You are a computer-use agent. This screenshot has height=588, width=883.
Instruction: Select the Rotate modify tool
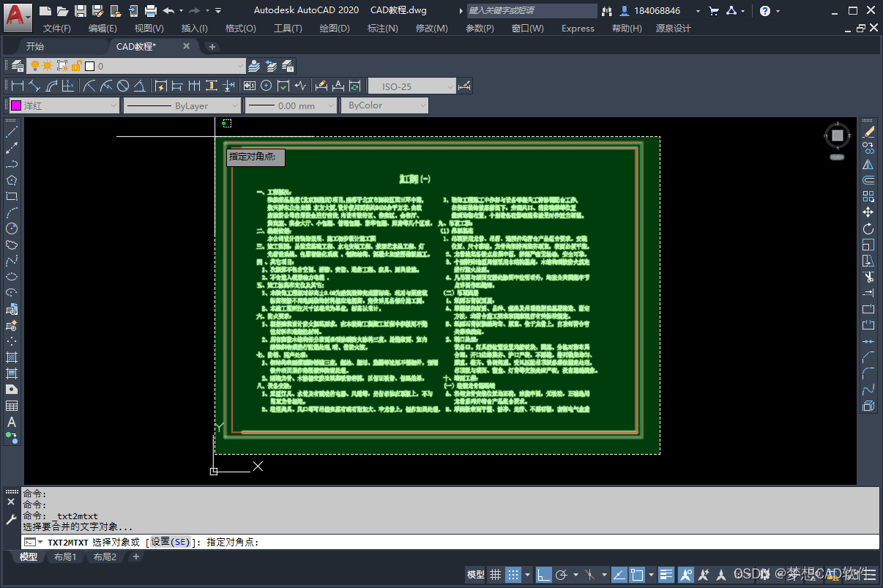pyautogui.click(x=868, y=228)
